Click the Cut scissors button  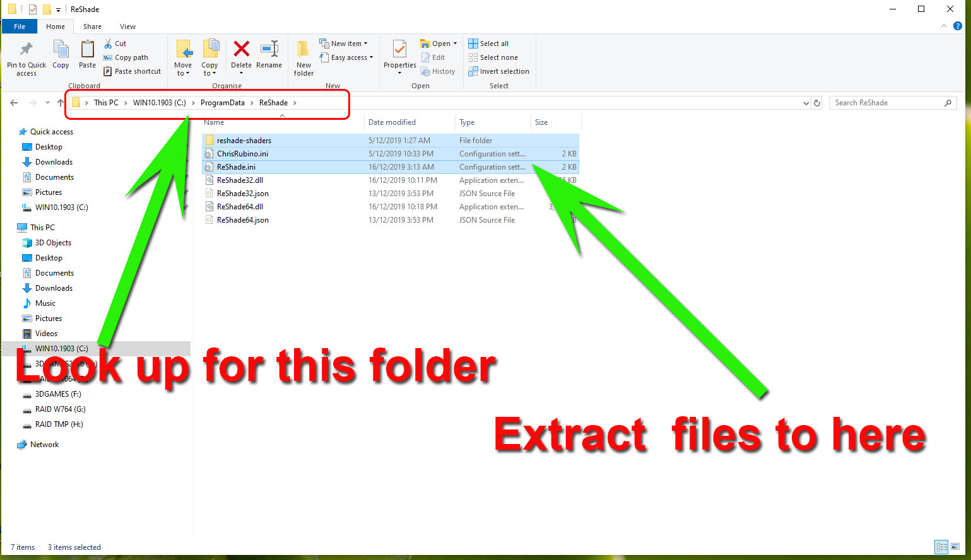[115, 44]
